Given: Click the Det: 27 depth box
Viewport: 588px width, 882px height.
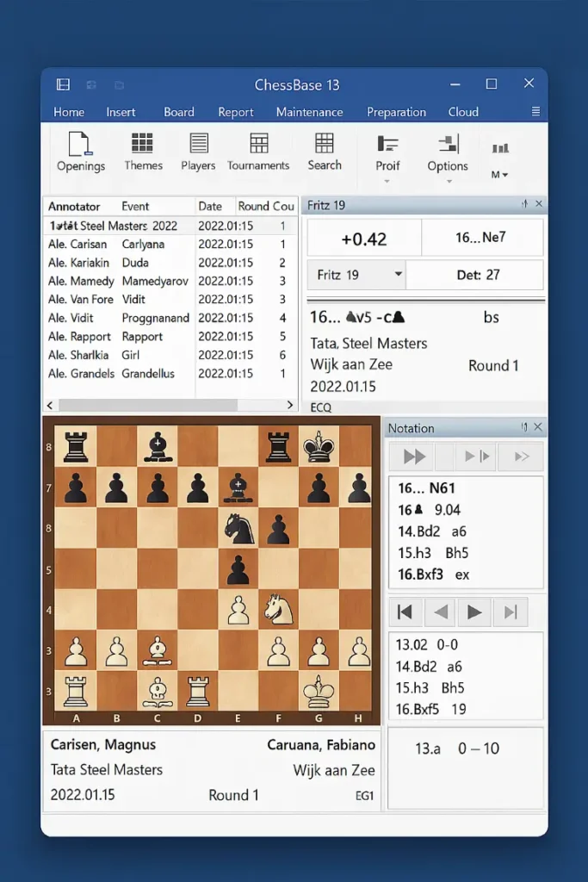Looking at the screenshot, I should (474, 275).
